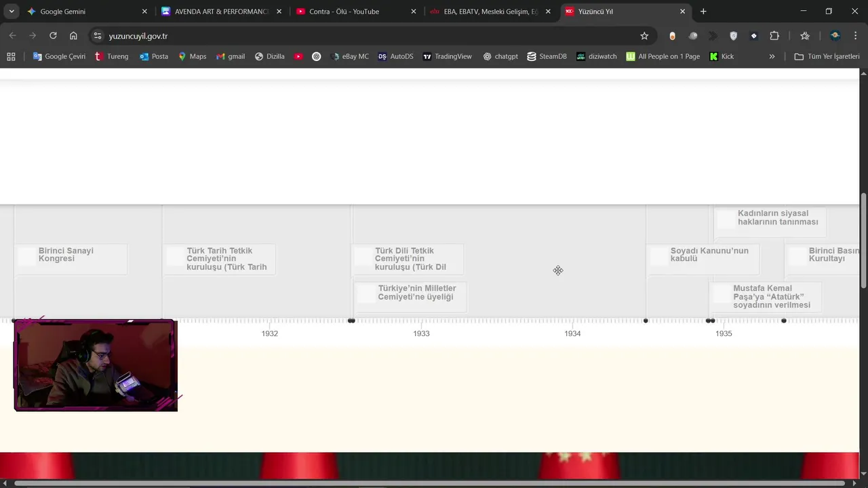Bookmark this page with the star icon
868x488 pixels.
coord(644,36)
